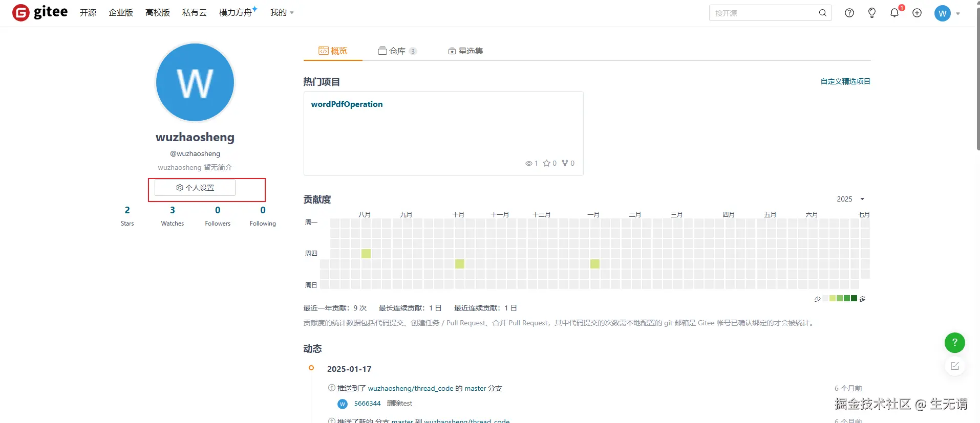
Task: Open commit 5666344 link
Action: coord(367,404)
